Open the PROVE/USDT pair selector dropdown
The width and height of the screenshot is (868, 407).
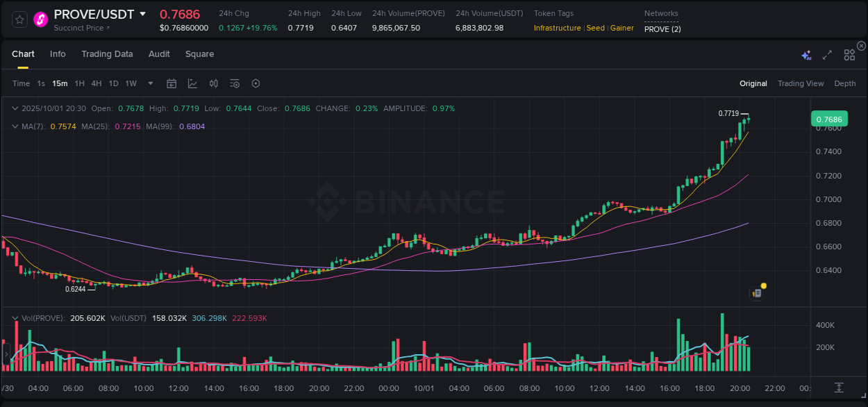tap(144, 14)
